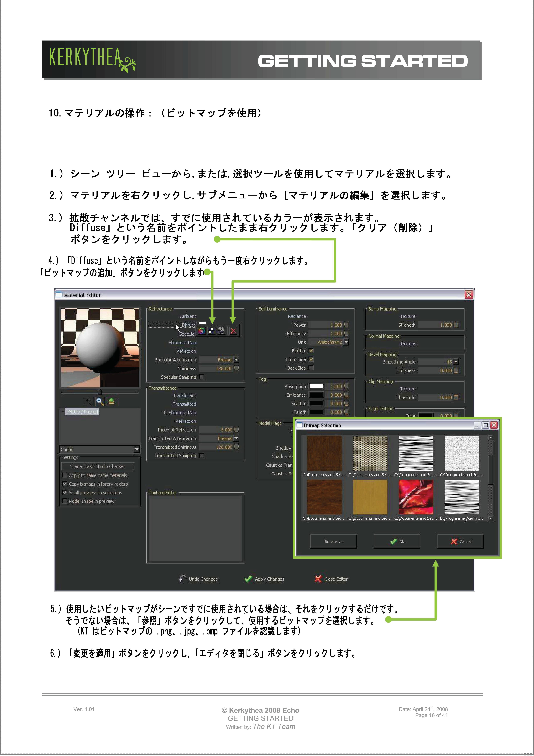Click the black Emittance color swatch

pos(316,395)
